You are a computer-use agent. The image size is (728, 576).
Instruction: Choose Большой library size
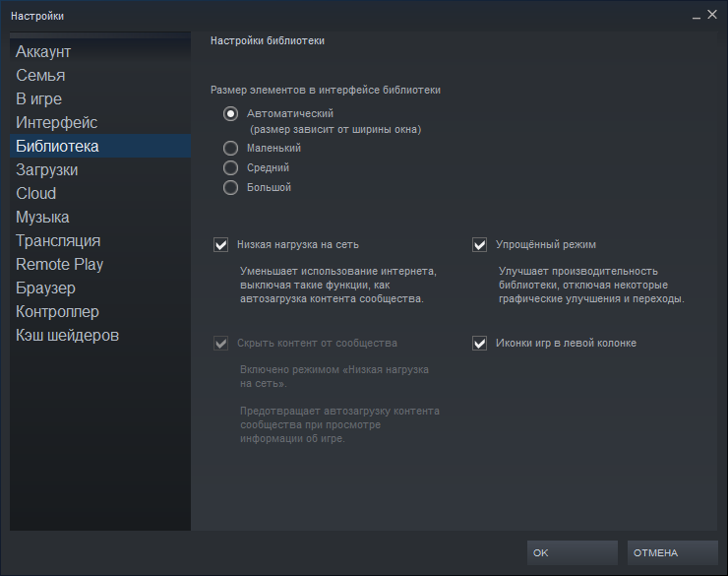(231, 188)
